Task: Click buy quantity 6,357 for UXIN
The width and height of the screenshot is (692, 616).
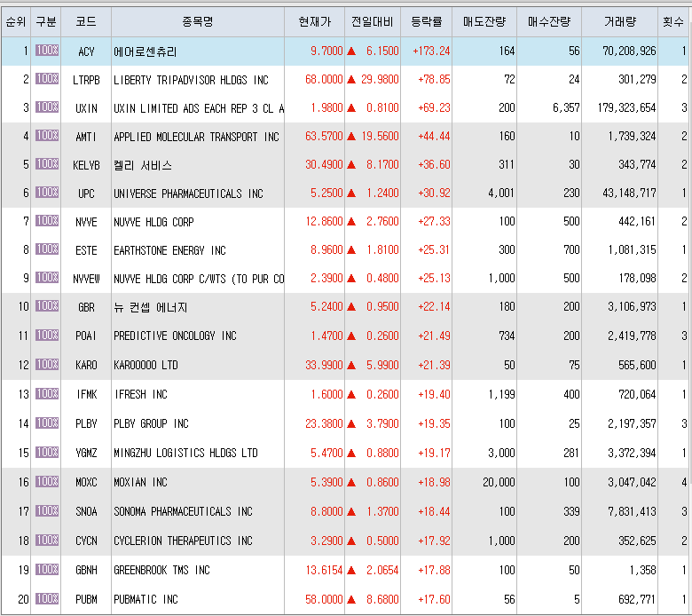Action: pyautogui.click(x=566, y=107)
